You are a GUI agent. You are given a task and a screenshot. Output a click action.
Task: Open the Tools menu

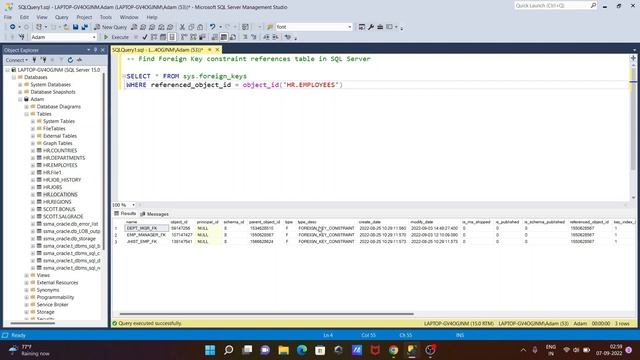(106, 17)
